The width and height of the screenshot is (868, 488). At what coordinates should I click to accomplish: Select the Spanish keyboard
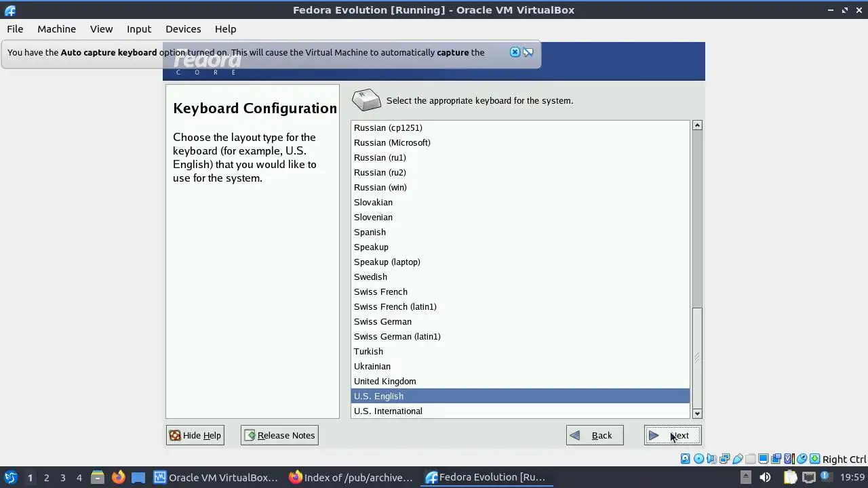coord(520,232)
